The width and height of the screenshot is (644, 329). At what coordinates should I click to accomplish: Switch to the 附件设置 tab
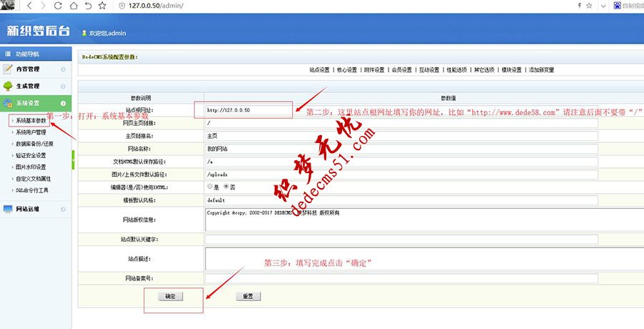(x=374, y=70)
